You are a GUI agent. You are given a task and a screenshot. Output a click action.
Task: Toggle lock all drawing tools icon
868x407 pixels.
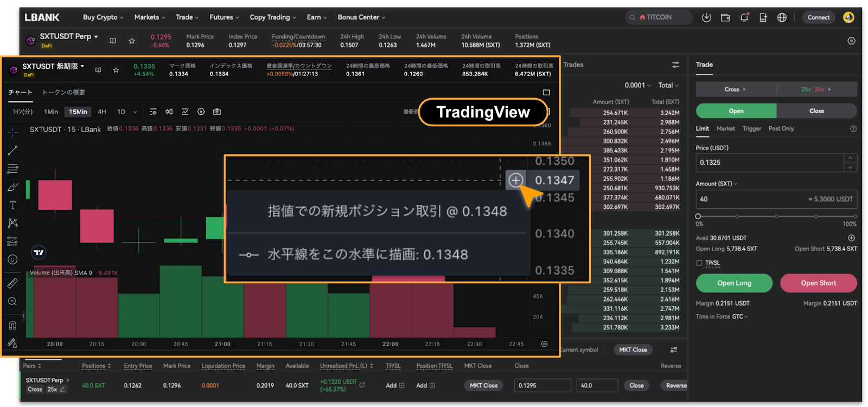coord(13,343)
